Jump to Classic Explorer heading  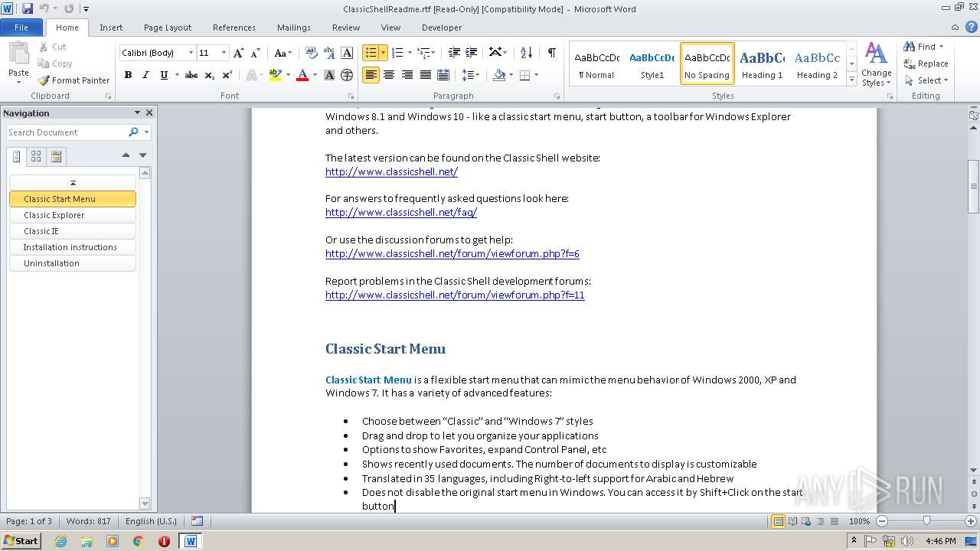(73, 215)
